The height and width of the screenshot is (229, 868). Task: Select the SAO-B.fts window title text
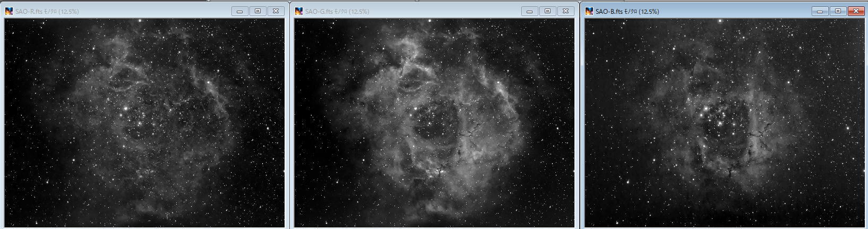628,11
